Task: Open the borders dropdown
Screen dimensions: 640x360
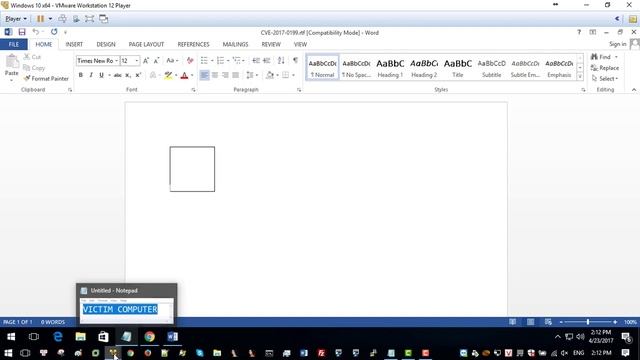Action: 293,75
